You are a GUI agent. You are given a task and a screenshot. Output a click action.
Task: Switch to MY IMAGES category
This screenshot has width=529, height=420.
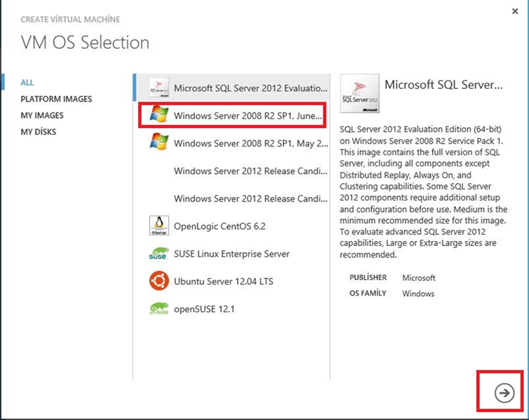click(x=42, y=115)
